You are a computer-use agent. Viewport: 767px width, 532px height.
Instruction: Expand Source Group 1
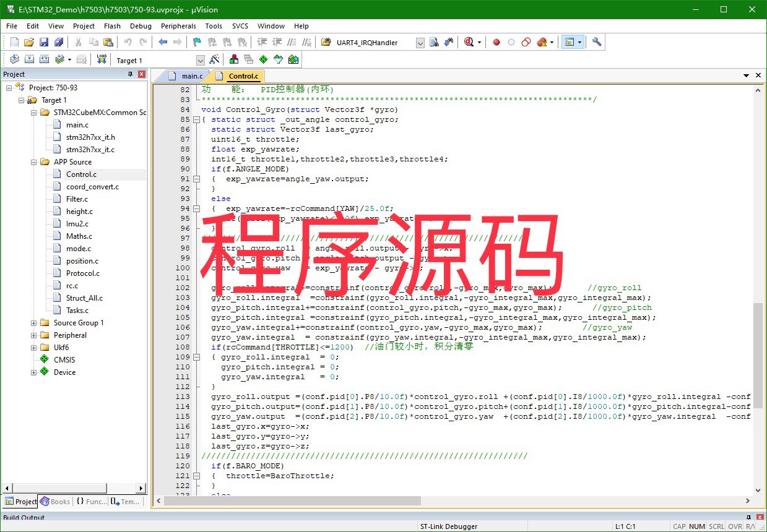pyautogui.click(x=34, y=323)
